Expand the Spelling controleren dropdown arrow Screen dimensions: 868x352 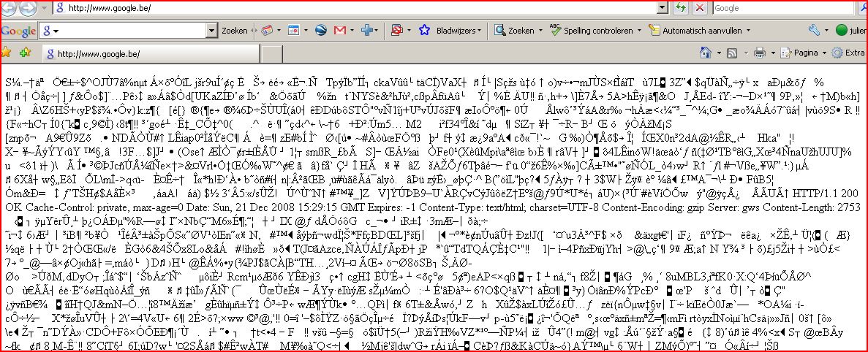639,31
